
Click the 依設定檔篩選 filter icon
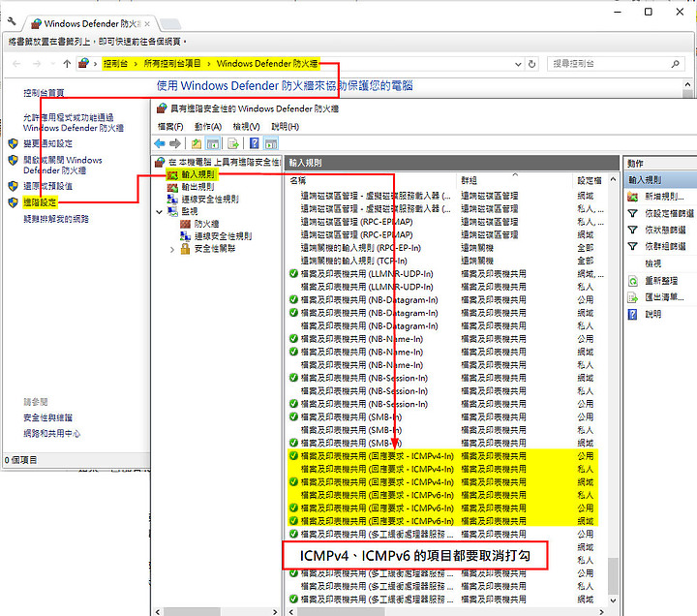tap(632, 213)
